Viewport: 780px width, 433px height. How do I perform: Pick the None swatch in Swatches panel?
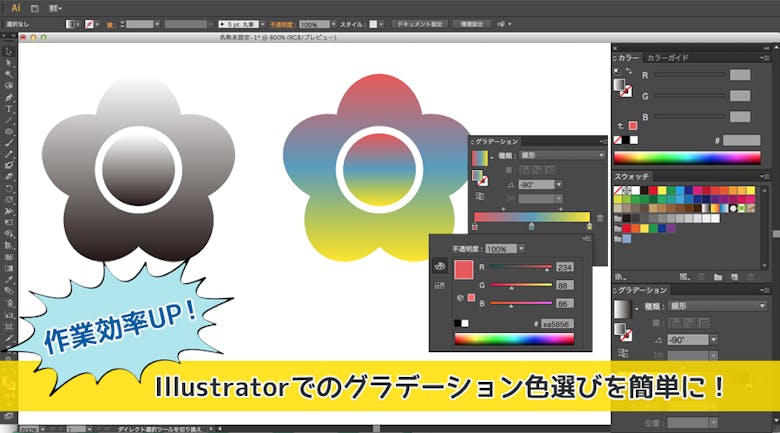click(x=621, y=190)
